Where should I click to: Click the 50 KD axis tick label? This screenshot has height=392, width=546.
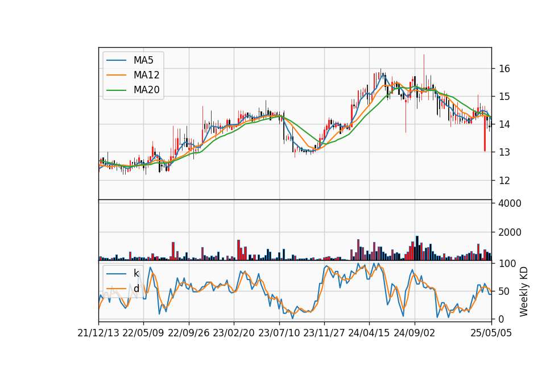pos(504,291)
